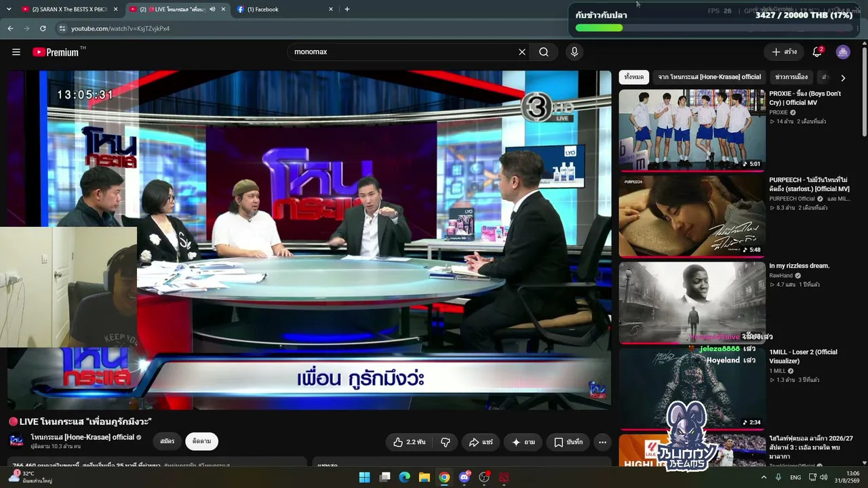Open Microsoft Edge from the taskbar
This screenshot has width=868, height=488.
pyautogui.click(x=405, y=477)
